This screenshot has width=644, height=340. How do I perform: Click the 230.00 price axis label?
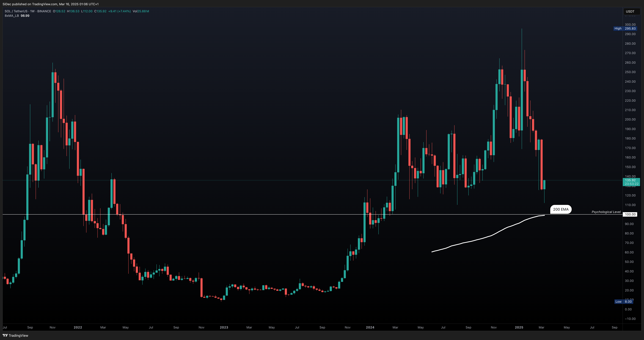(630, 91)
